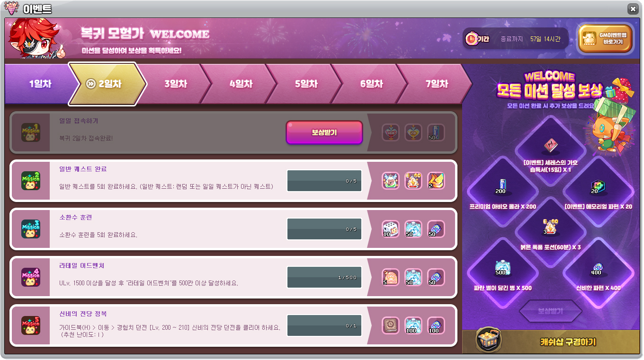644x360 pixels.
Task: Click the blue star bottle x500 icon
Action: [x=503, y=268]
